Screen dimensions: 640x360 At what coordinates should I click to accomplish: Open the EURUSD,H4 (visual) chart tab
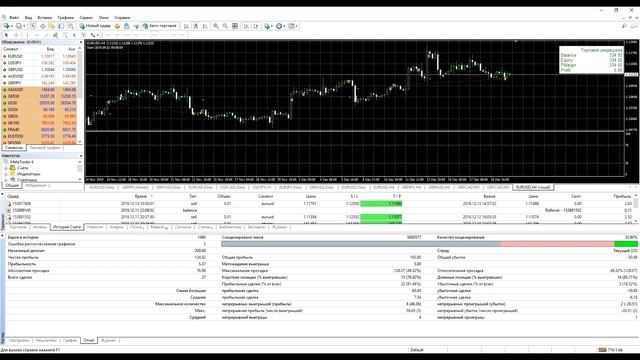[533, 187]
